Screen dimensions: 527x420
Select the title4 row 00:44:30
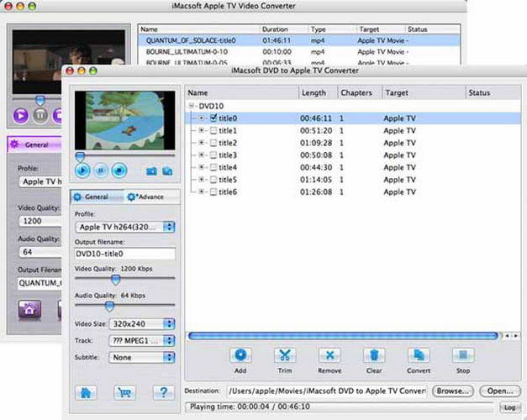353,167
